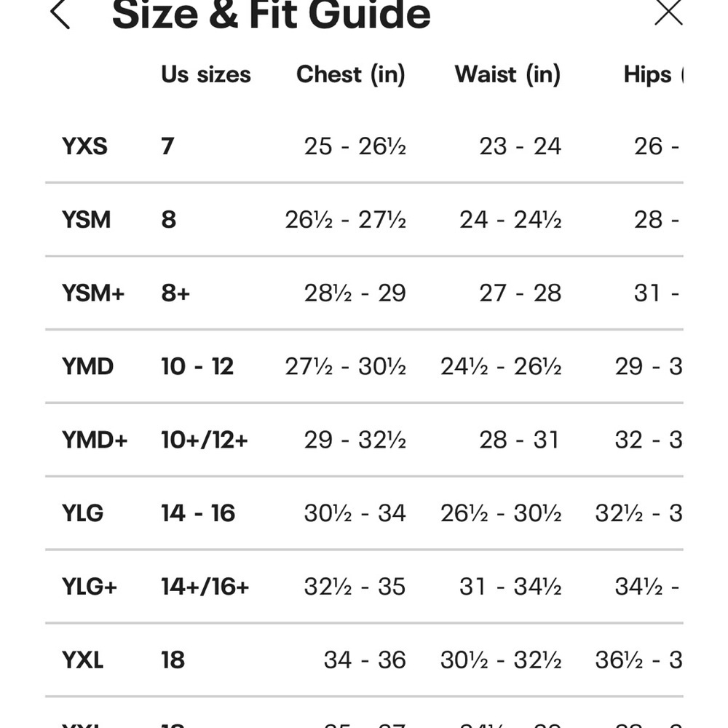Select chest measurement 34 - 36
This screenshot has height=728, width=728.
(x=365, y=660)
